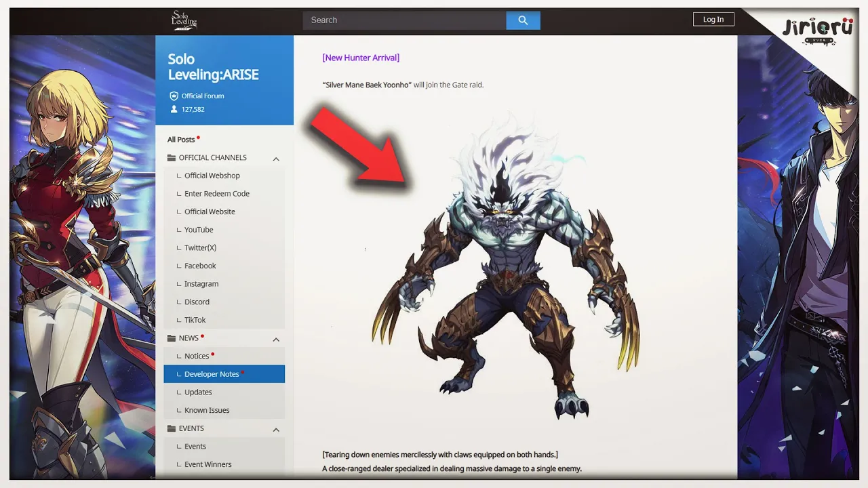Viewport: 868px width, 488px height.
Task: Select Event Winners in the sidebar
Action: point(208,465)
